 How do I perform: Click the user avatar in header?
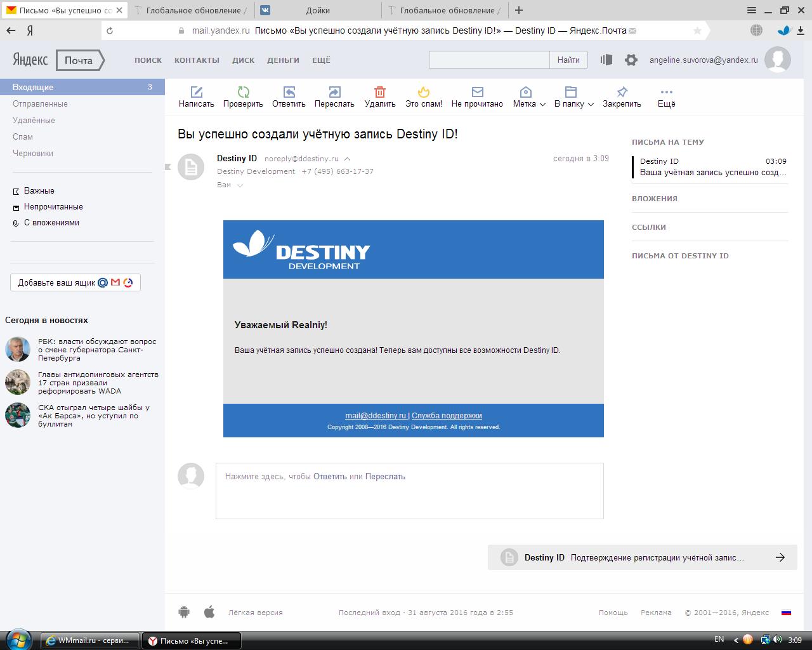(x=777, y=60)
